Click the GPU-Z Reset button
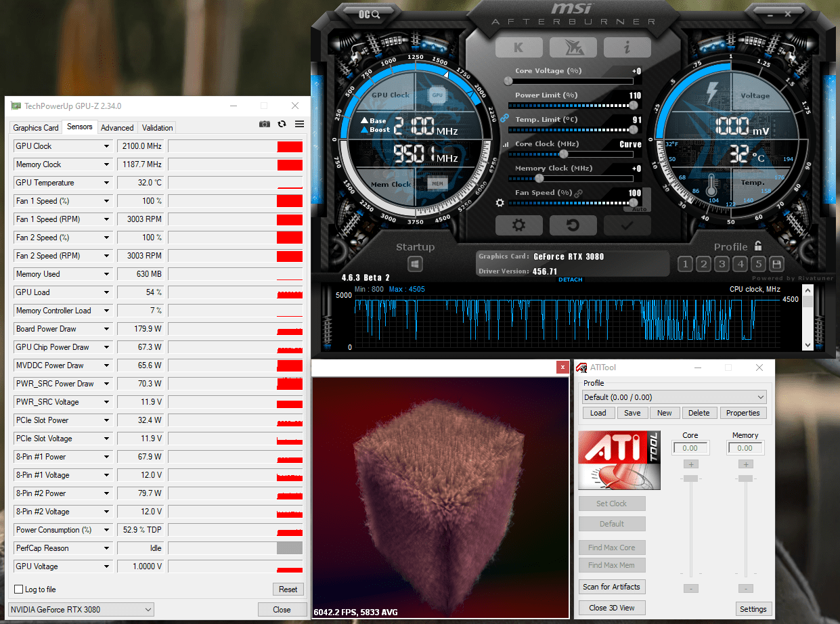The image size is (840, 624). click(288, 589)
